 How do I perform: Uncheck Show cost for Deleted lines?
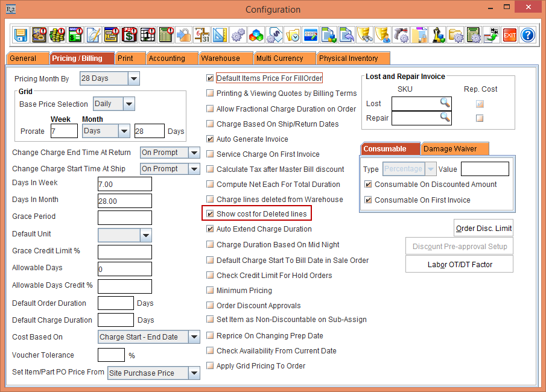210,214
